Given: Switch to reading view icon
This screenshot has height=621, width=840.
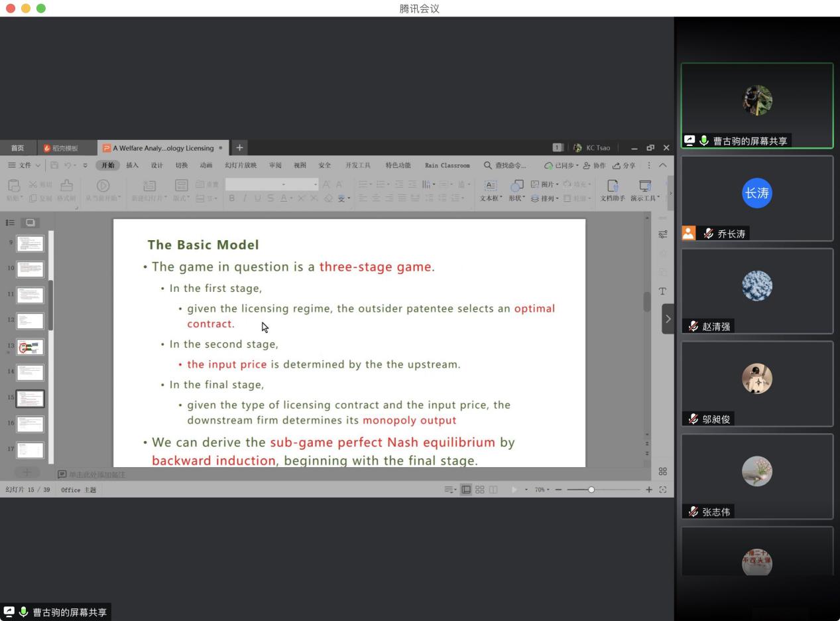Looking at the screenshot, I should (x=493, y=490).
